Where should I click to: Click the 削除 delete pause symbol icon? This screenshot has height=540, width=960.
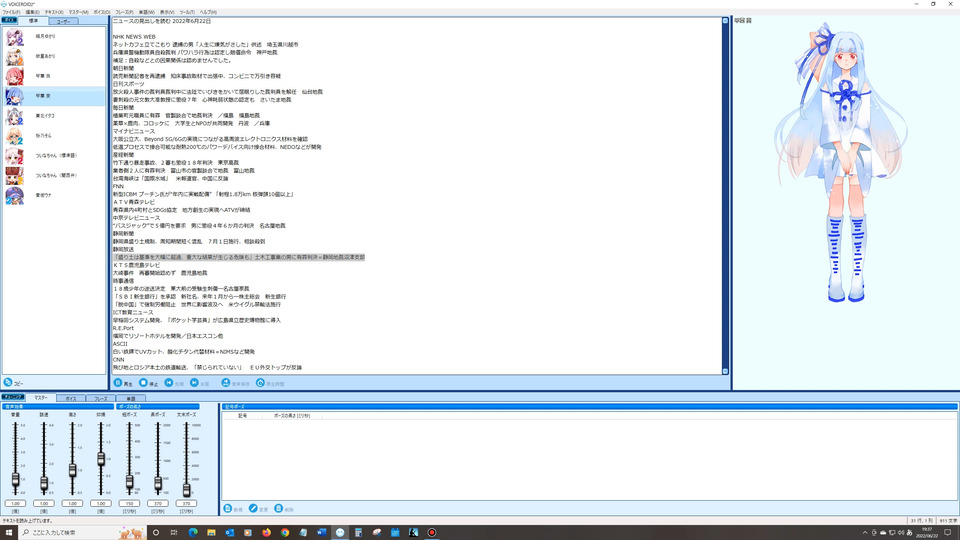tap(279, 508)
